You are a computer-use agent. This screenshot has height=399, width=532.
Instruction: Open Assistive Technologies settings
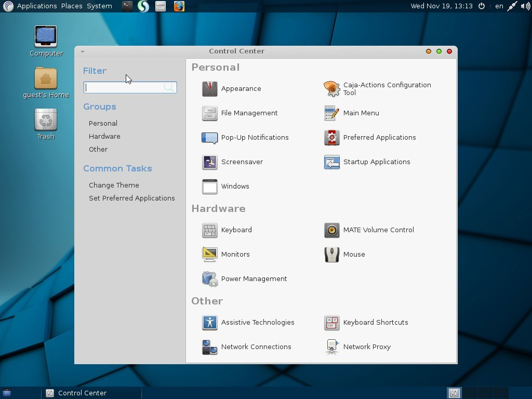[x=248, y=323]
